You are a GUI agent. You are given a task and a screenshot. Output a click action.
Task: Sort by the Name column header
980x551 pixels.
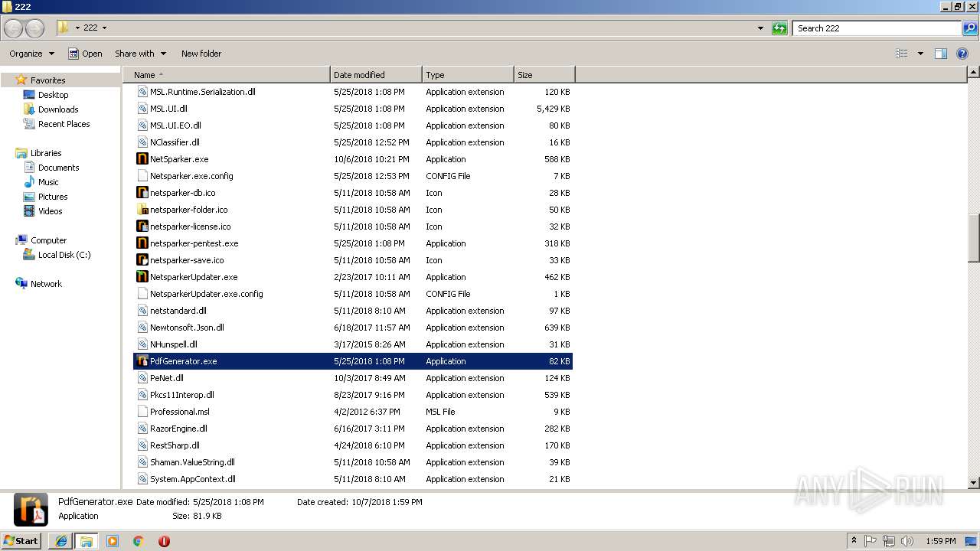pos(227,75)
